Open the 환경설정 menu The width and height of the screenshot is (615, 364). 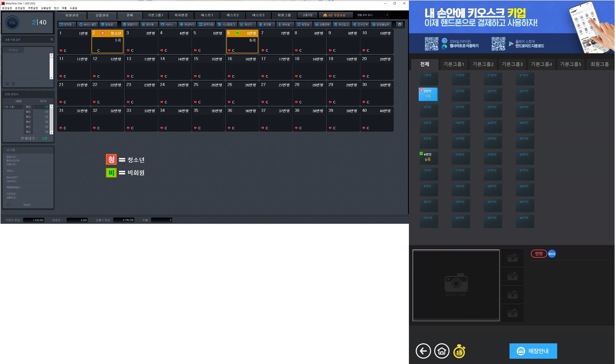point(7,8)
